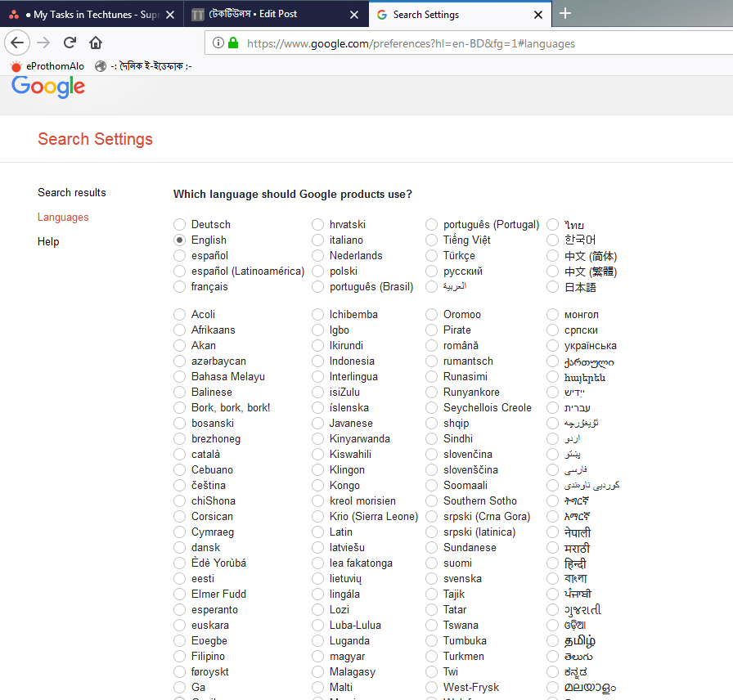This screenshot has width=733, height=700.
Task: Select the italiano radio button
Action: (318, 240)
